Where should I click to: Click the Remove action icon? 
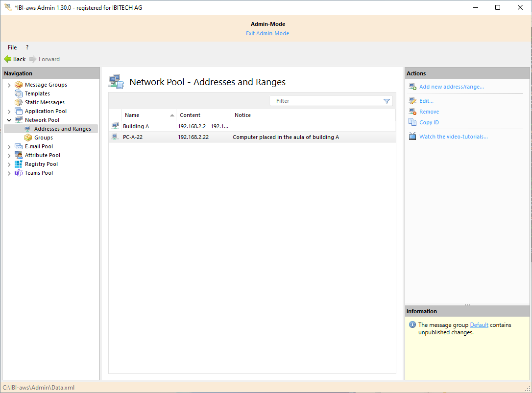point(412,112)
